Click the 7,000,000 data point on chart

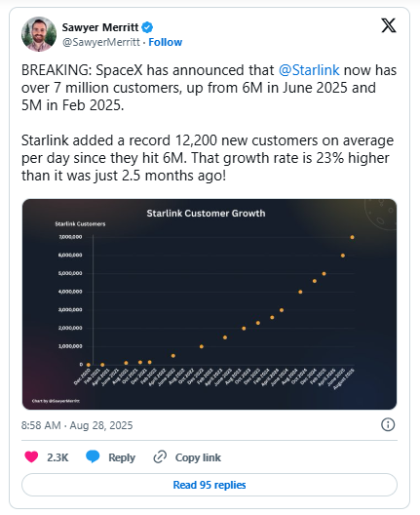coord(352,237)
